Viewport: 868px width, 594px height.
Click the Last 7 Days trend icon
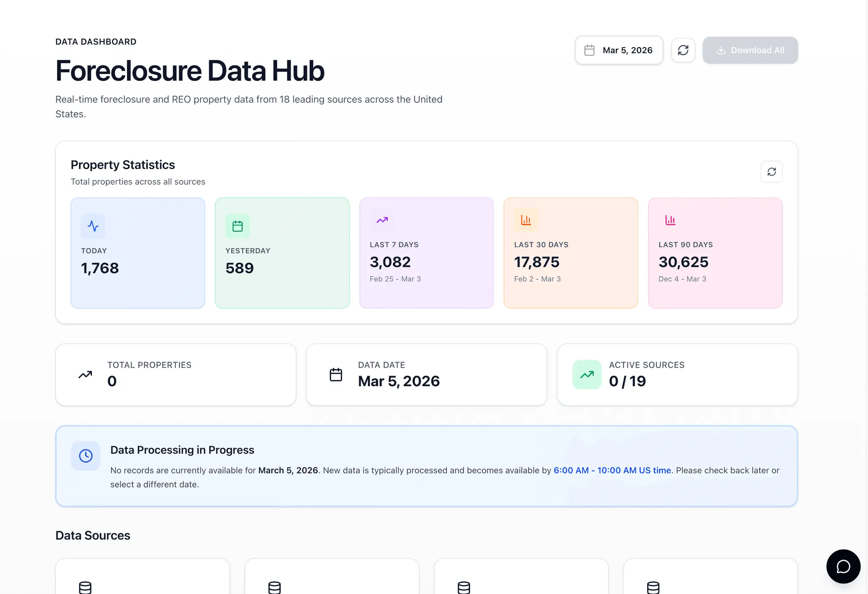coord(382,220)
